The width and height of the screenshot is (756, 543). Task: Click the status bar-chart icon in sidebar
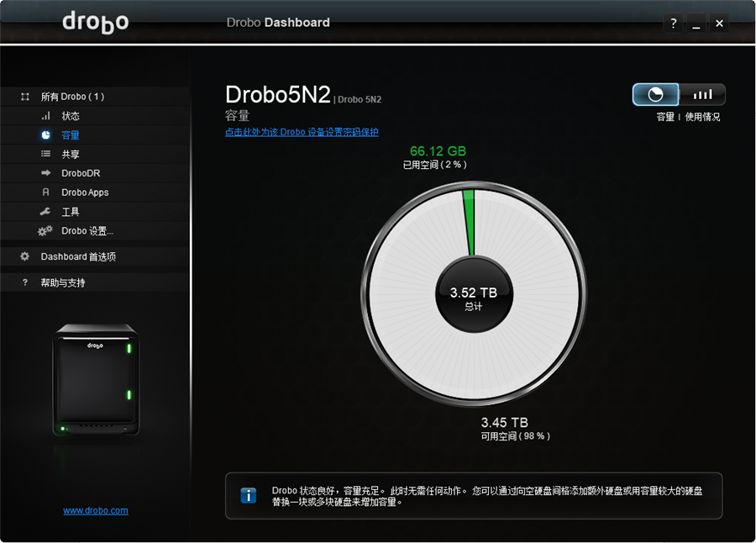(x=45, y=116)
